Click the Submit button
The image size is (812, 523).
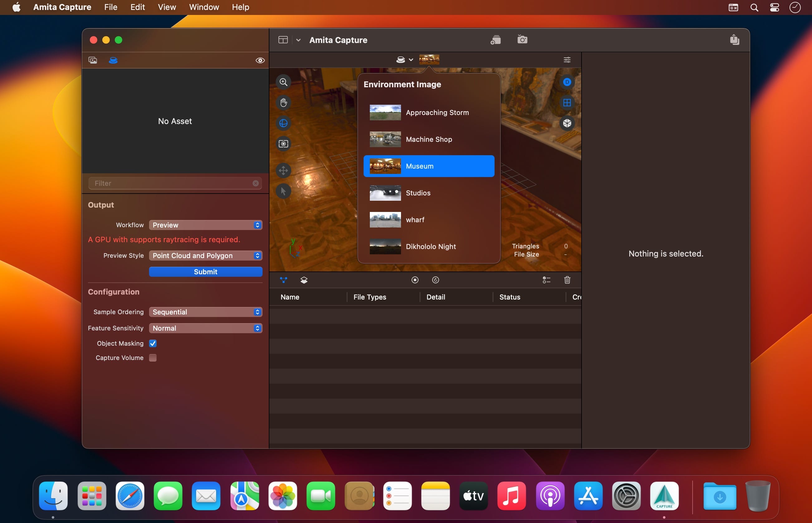tap(205, 272)
